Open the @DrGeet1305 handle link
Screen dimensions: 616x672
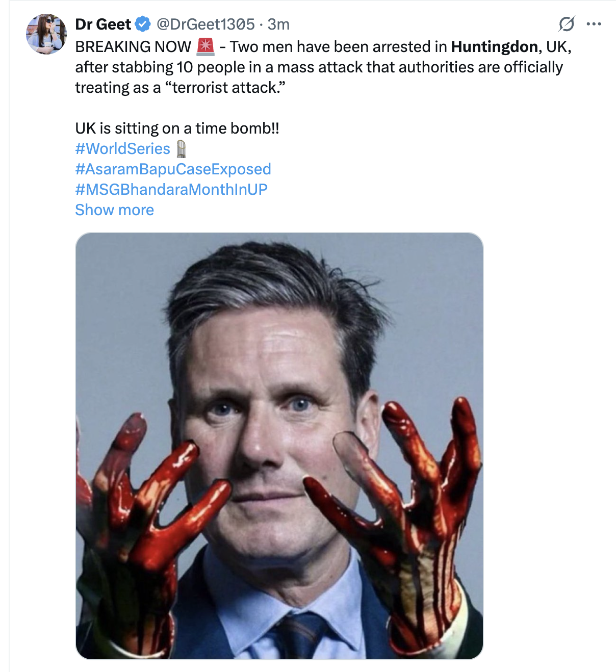point(205,24)
